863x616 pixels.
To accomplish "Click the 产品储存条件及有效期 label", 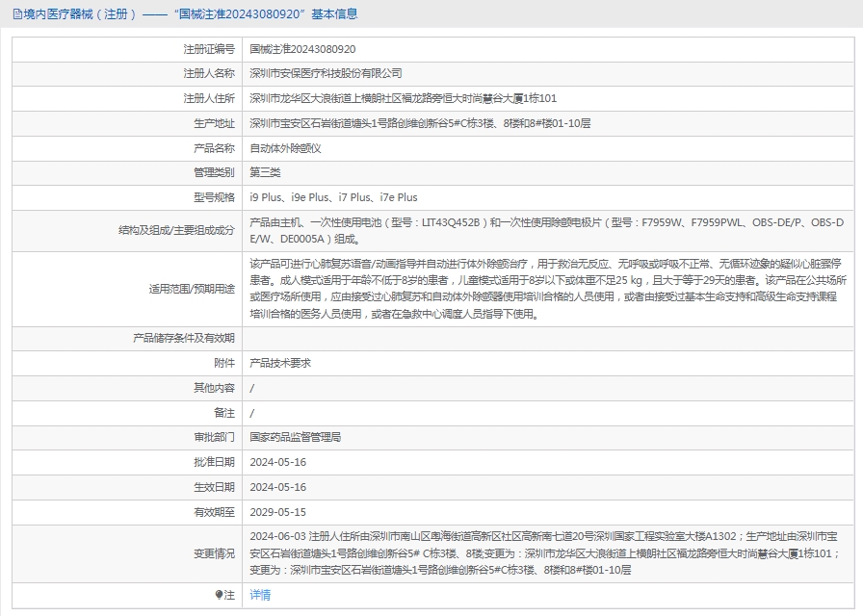I will (x=184, y=338).
